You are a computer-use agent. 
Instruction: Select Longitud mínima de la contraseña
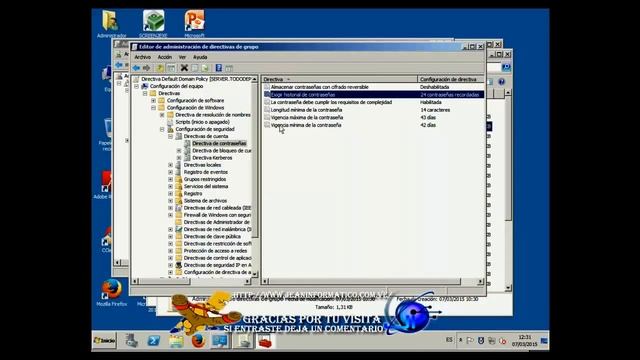point(306,110)
